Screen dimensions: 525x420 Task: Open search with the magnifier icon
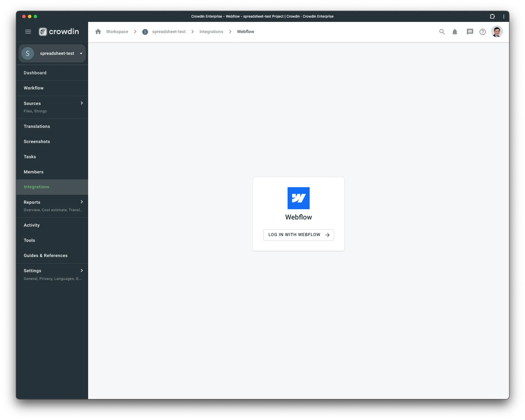click(x=442, y=32)
